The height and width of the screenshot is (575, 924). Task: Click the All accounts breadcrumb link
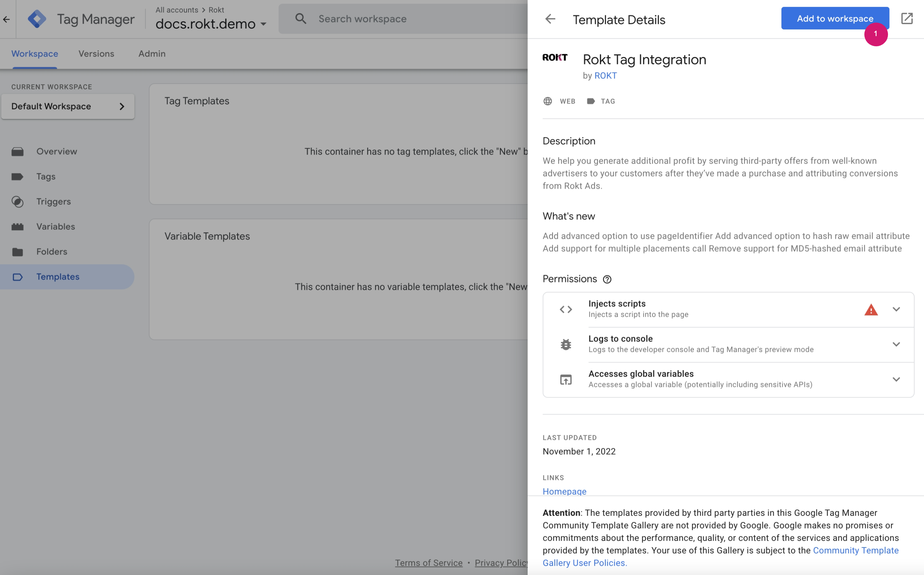point(177,10)
